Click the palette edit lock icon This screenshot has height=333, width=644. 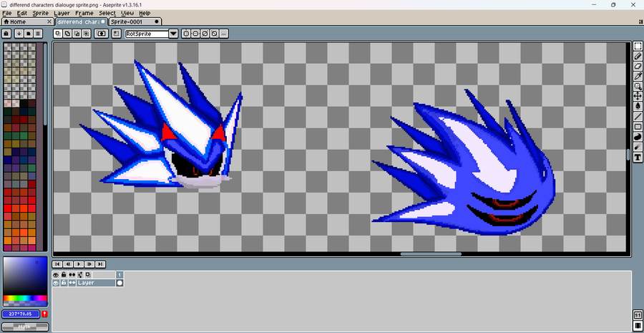[x=6, y=34]
